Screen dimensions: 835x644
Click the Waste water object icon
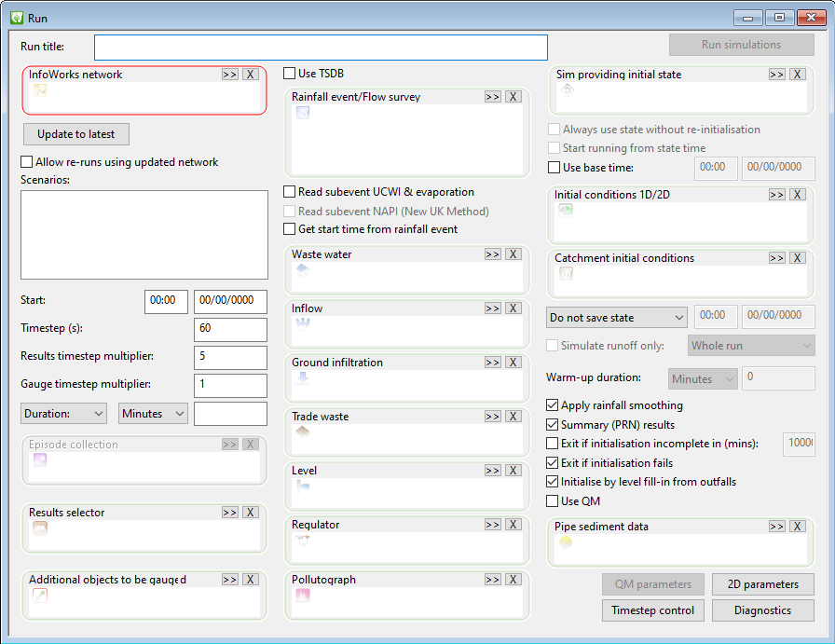(x=303, y=270)
